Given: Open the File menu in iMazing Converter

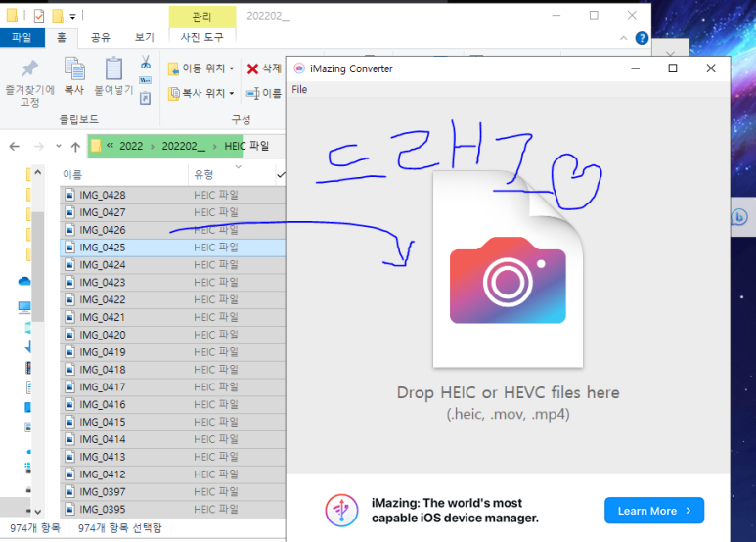Looking at the screenshot, I should click(x=299, y=90).
